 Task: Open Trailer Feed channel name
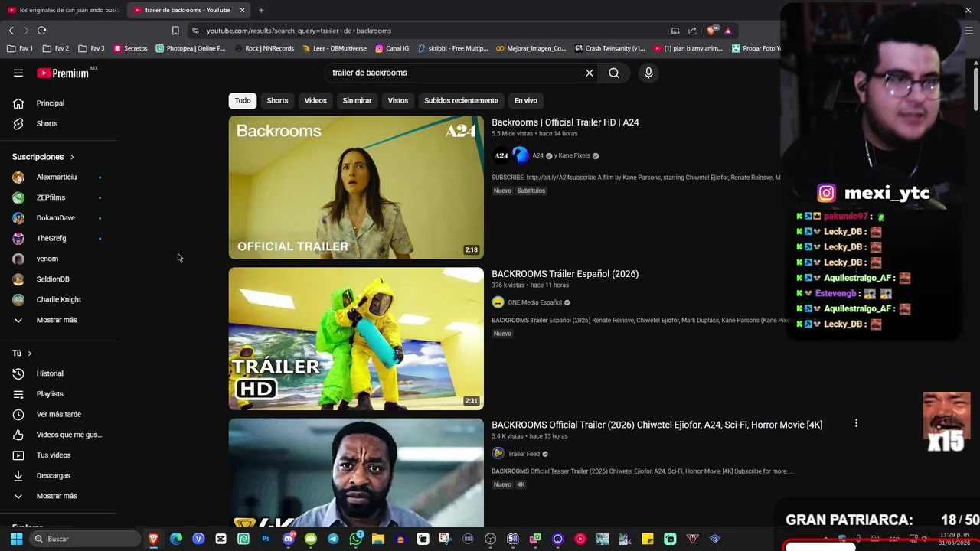coord(524,454)
